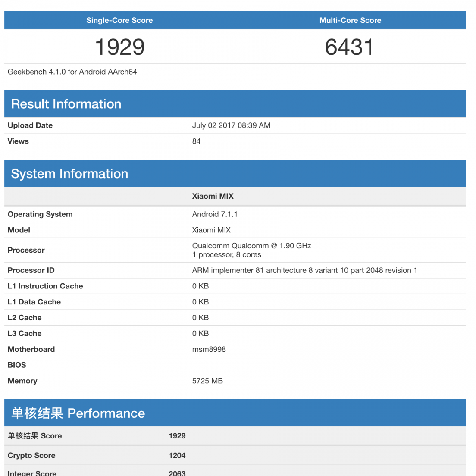Click the Model row label
The height and width of the screenshot is (476, 476).
19,230
